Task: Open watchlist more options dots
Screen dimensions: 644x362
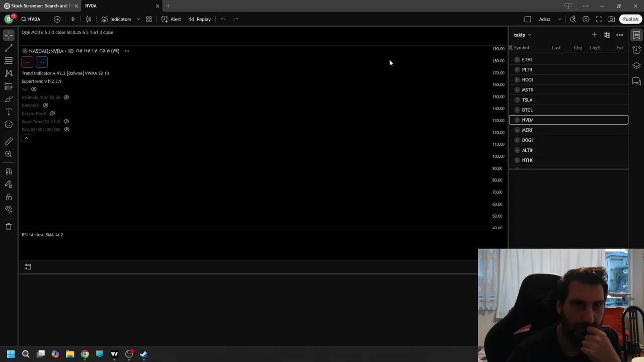Action: (620, 35)
